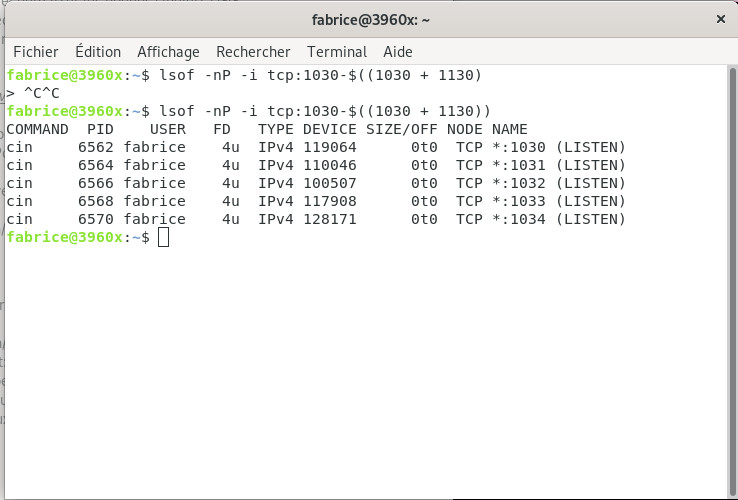Screen dimensions: 738x500
Task: Open the Aide help menu
Action: tap(397, 51)
